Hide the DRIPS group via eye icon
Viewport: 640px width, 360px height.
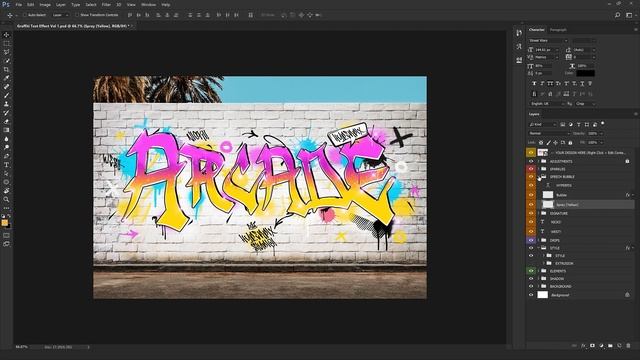point(531,240)
